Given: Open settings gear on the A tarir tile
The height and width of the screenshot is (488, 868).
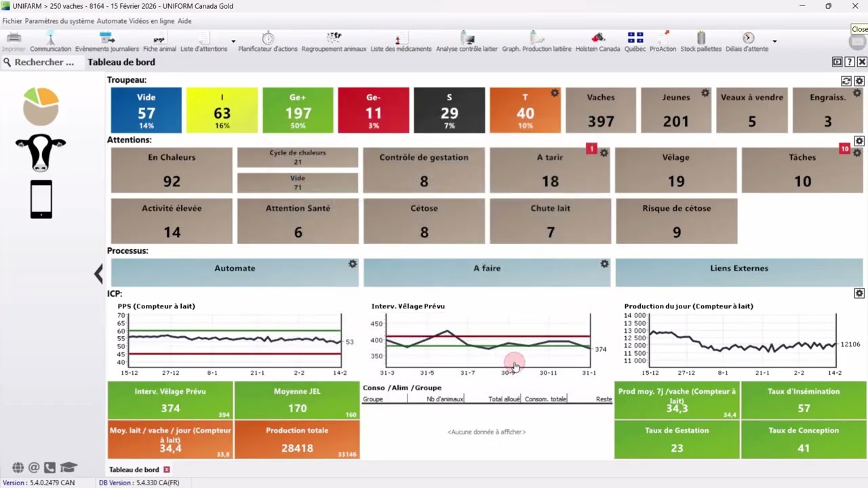Looking at the screenshot, I should click(604, 153).
